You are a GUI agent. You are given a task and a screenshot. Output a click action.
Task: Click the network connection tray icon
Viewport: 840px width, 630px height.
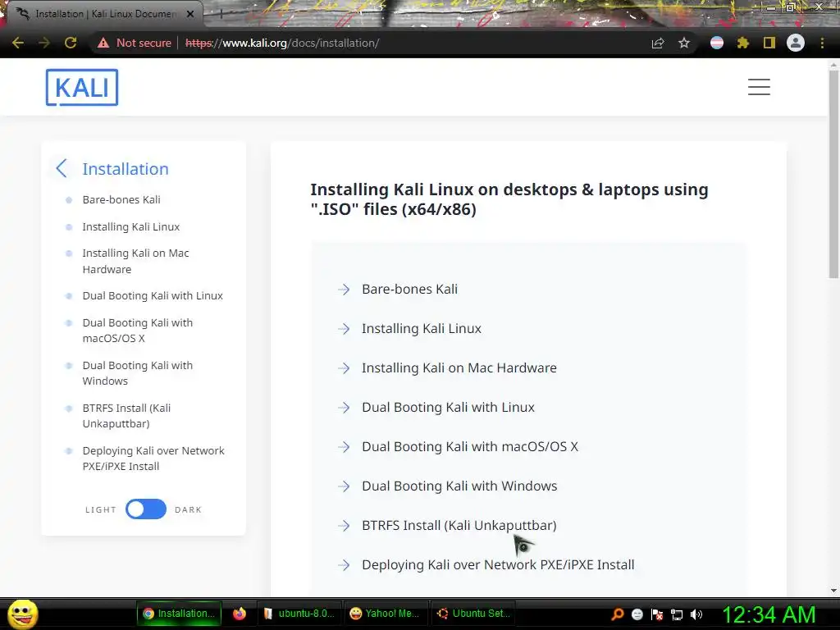677,614
